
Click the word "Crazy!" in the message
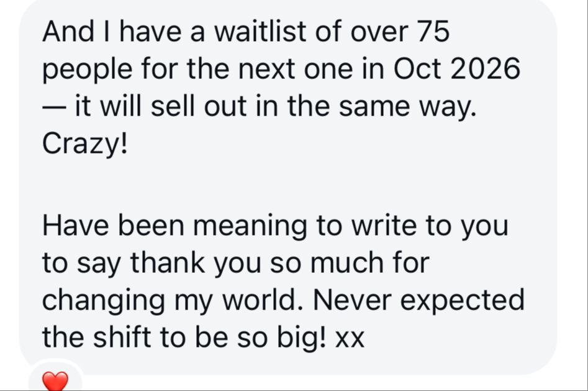(85, 144)
